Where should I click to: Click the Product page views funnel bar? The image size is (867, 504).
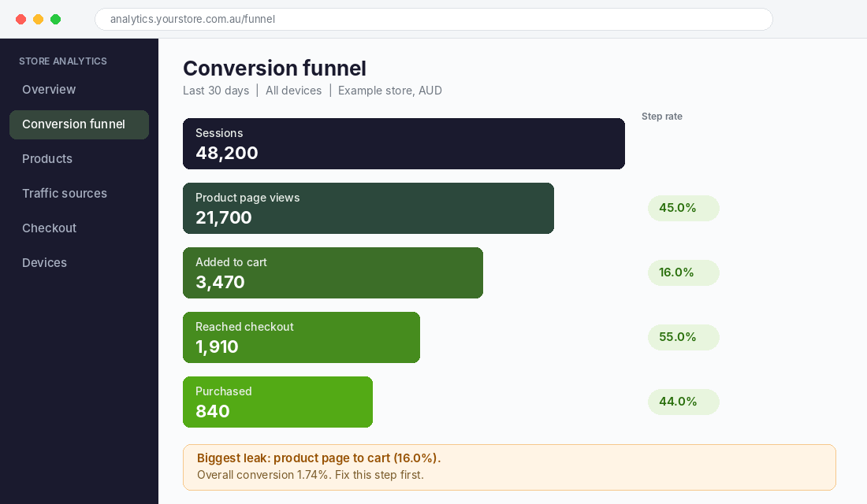pos(368,209)
